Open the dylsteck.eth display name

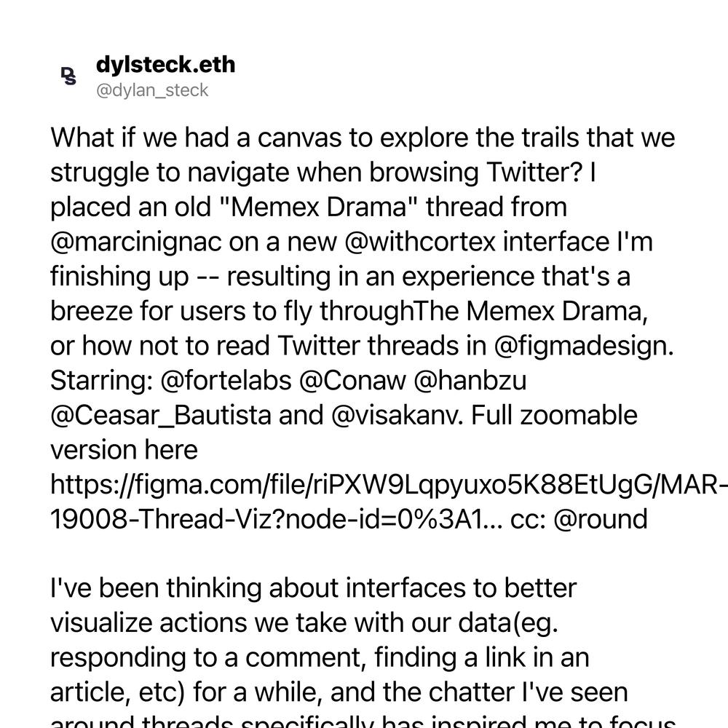(x=165, y=65)
